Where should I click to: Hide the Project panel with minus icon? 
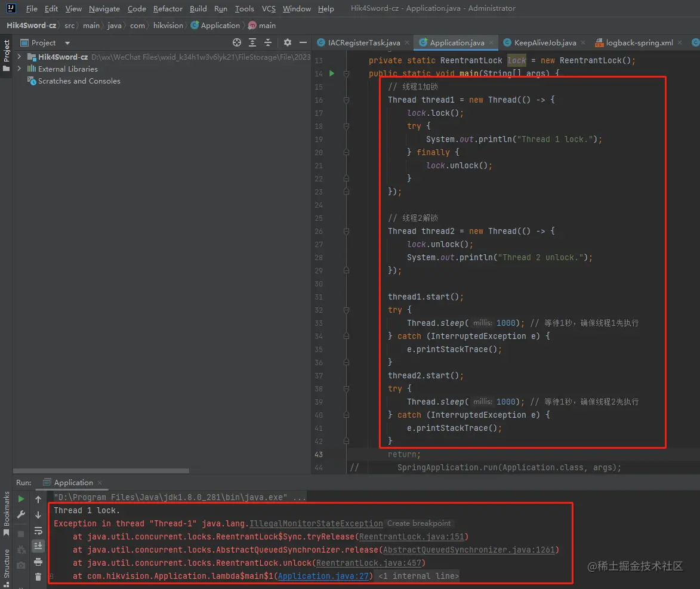coord(303,42)
